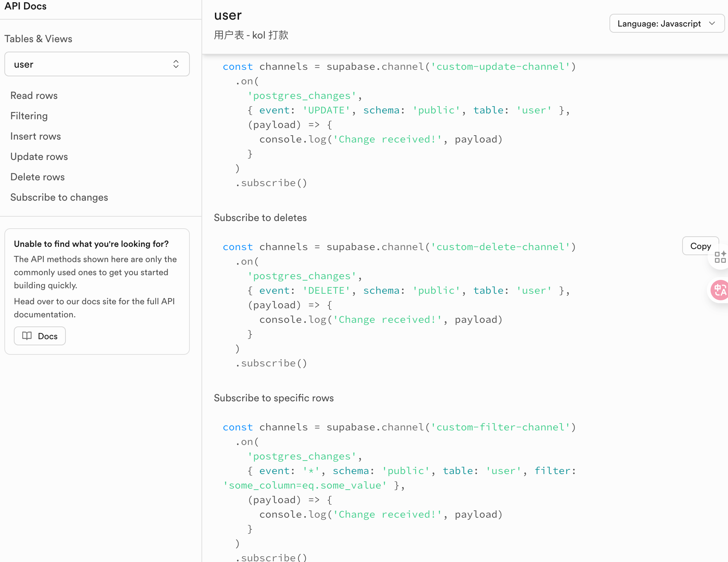Viewport: 728px width, 562px height.
Task: Click the user table page heading
Action: coord(228,15)
